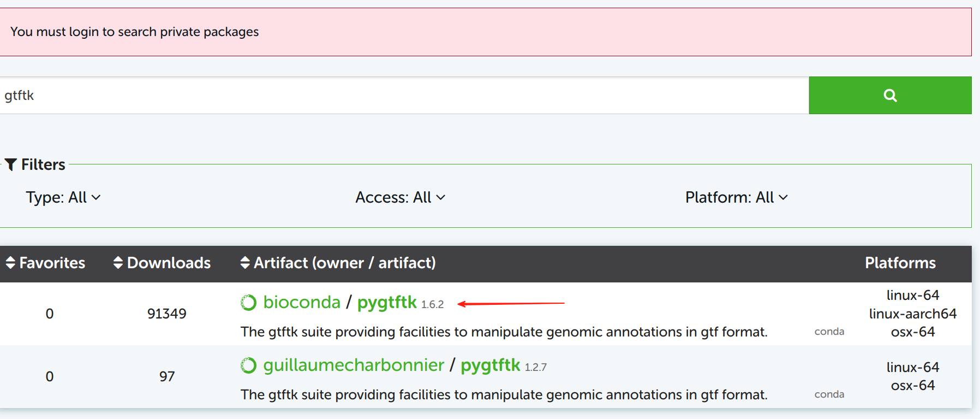Click the Filters funnel icon

pyautogui.click(x=10, y=164)
